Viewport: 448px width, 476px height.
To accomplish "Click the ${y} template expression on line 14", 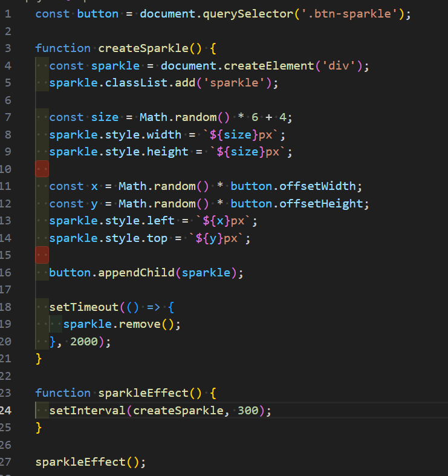I will (210, 238).
